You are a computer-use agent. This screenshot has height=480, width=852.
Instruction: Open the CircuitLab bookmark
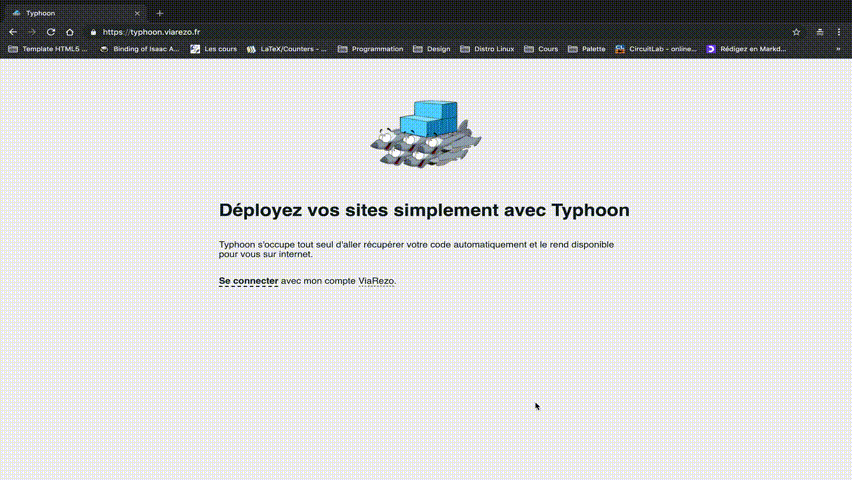656,49
